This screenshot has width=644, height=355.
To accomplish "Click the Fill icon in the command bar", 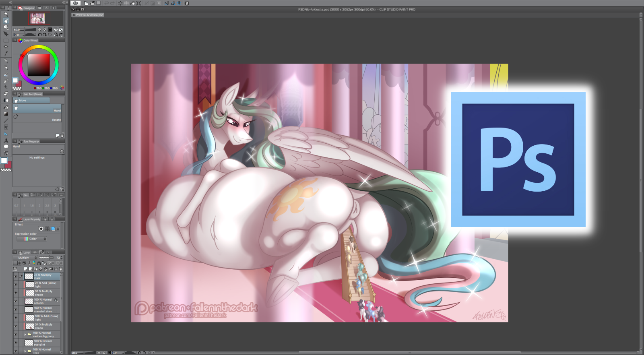I will point(132,3).
